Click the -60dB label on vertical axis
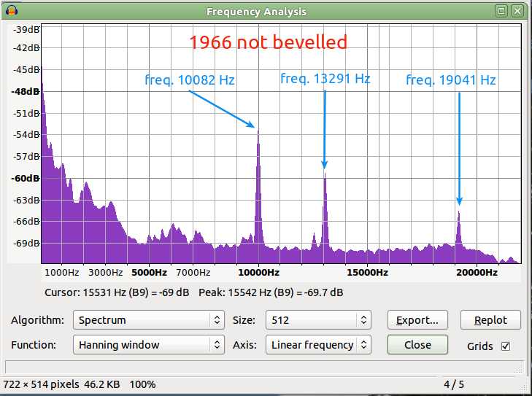Image resolution: width=532 pixels, height=396 pixels. (x=26, y=179)
